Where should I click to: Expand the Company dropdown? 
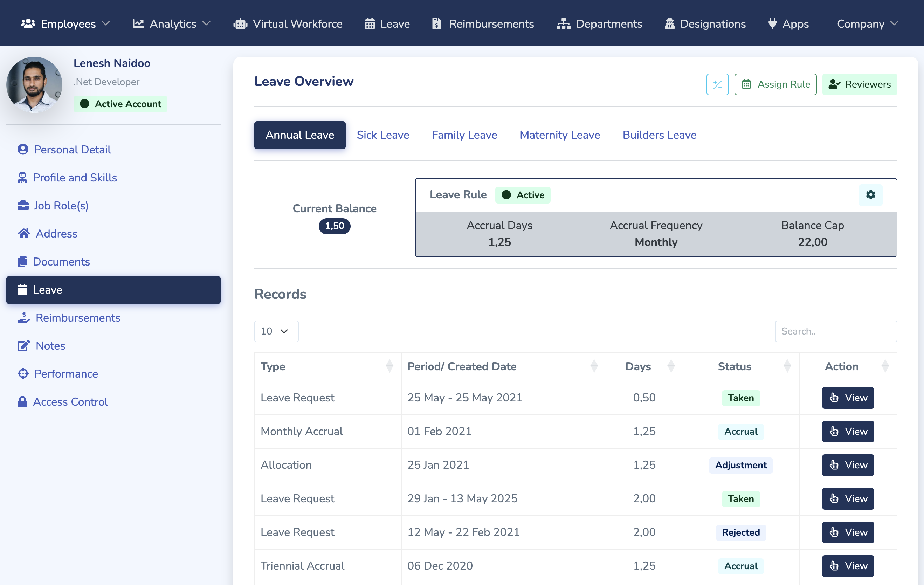[x=867, y=24]
